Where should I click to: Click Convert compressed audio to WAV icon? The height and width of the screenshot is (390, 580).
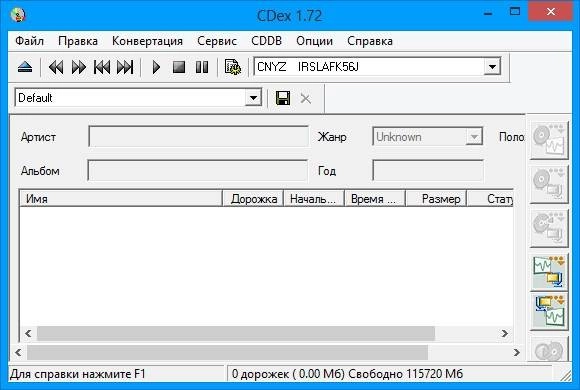coord(549,312)
